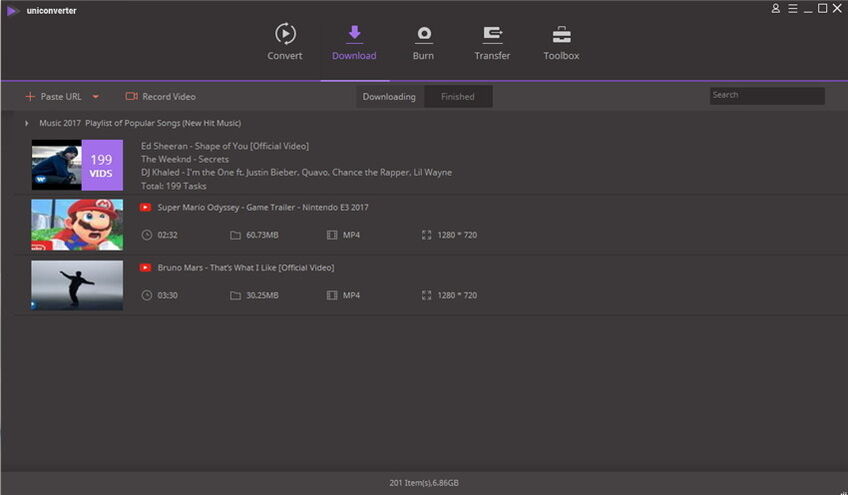Click the 30.25MB file size value
848x495 pixels.
click(262, 295)
